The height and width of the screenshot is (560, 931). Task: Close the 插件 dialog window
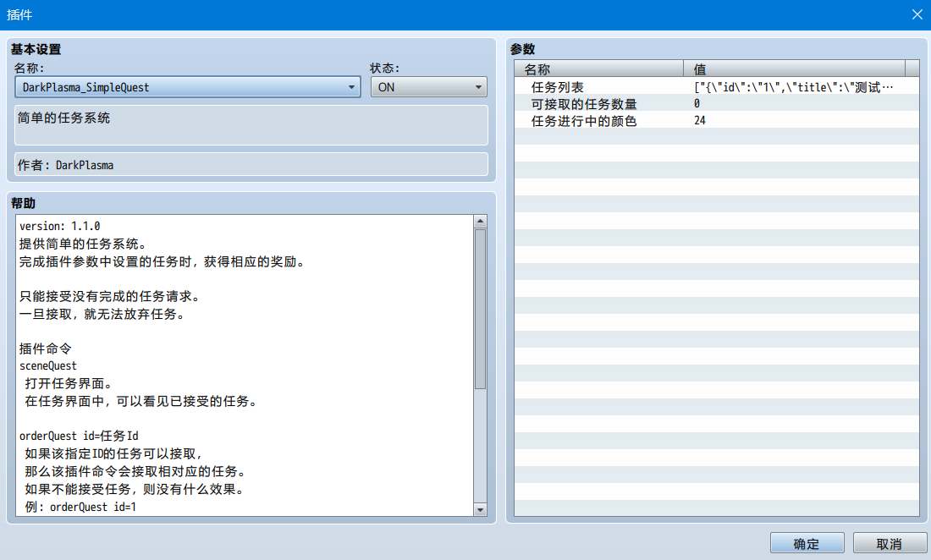[917, 14]
